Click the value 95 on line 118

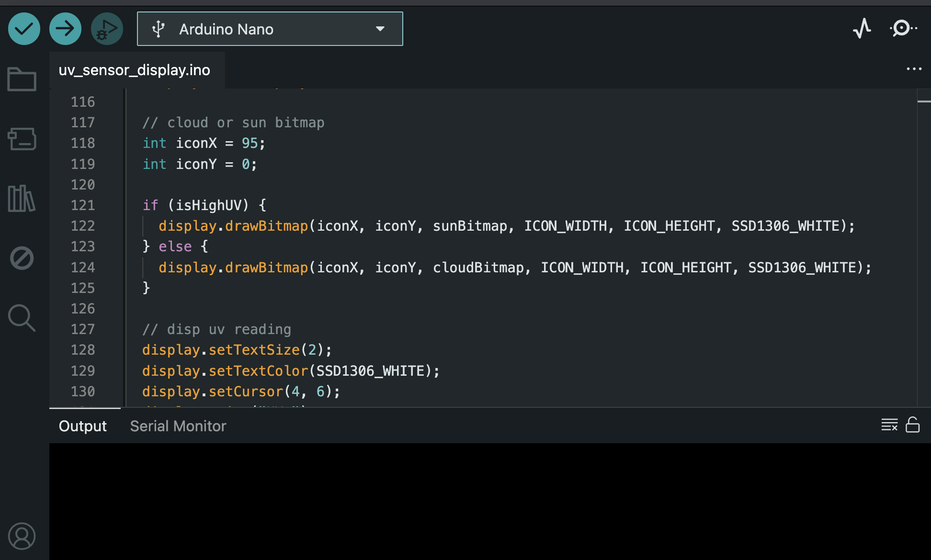coord(250,143)
